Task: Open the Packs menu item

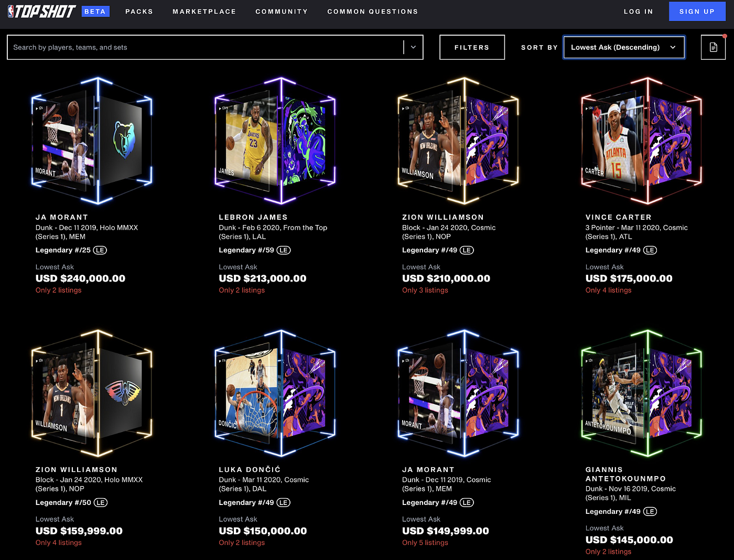Action: [139, 12]
